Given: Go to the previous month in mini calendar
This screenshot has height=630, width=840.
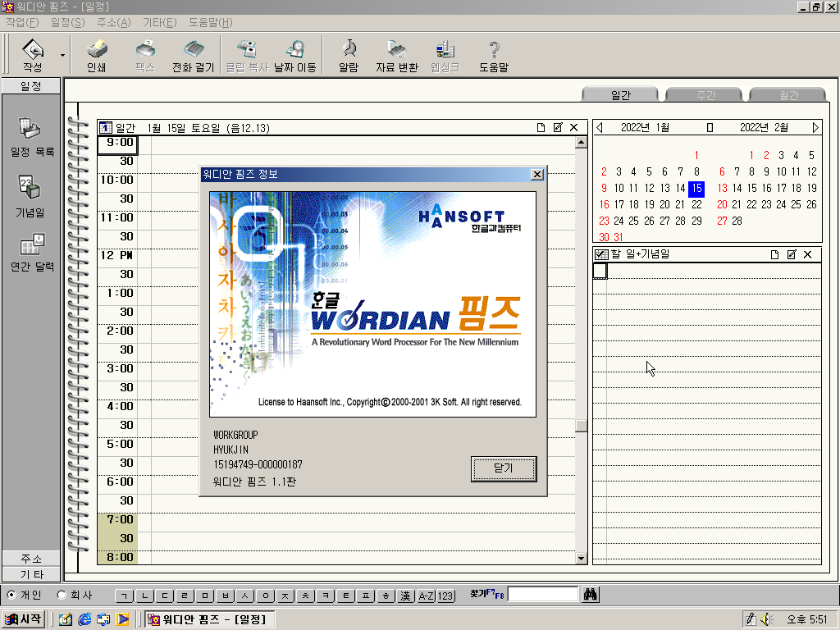Looking at the screenshot, I should [600, 127].
